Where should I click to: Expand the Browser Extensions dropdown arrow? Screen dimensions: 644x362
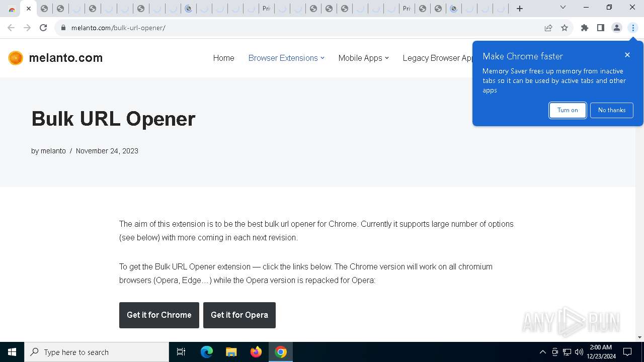coord(323,58)
